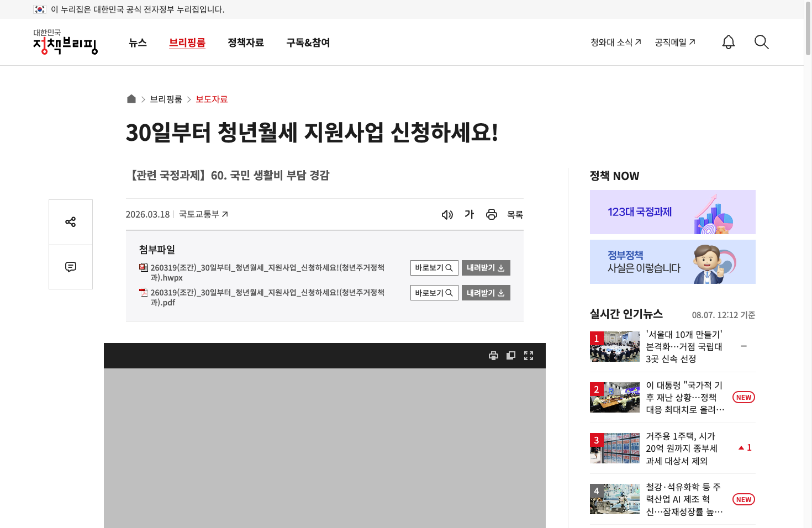Open the 국토교통부 source link
This screenshot has width=812, height=528.
pos(203,214)
